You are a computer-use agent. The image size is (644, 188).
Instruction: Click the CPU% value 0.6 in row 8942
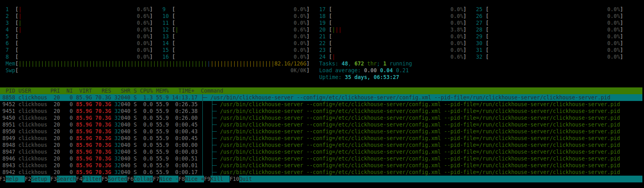pos(148,172)
